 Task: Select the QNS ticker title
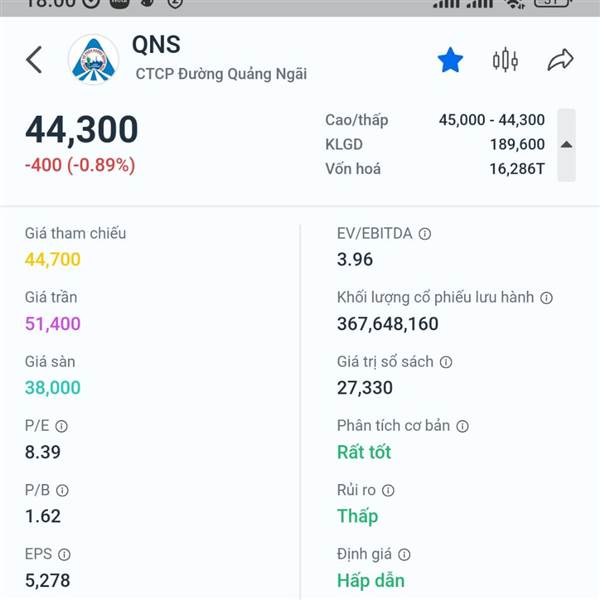click(156, 46)
